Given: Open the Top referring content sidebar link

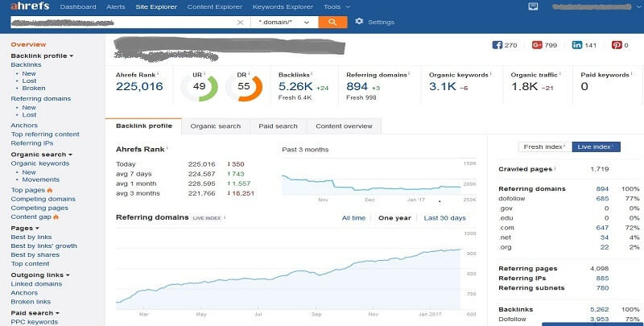Looking at the screenshot, I should pyautogui.click(x=45, y=134).
